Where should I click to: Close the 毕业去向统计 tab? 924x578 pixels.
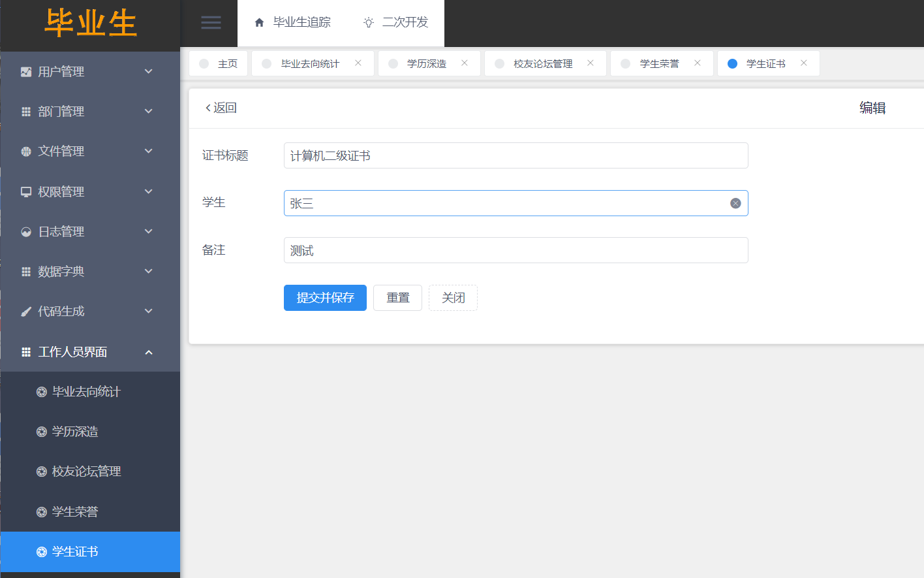coord(358,63)
